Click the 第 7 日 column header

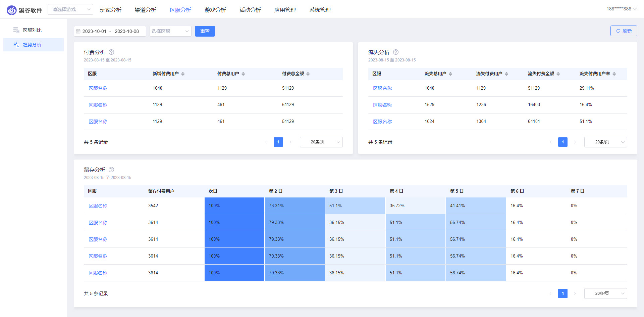(578, 191)
